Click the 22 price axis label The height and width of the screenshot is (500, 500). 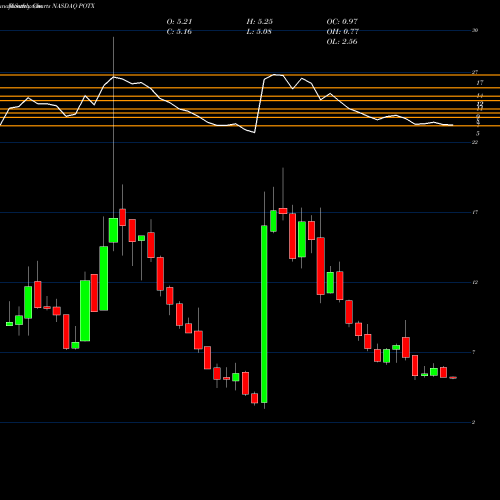tap(475, 142)
